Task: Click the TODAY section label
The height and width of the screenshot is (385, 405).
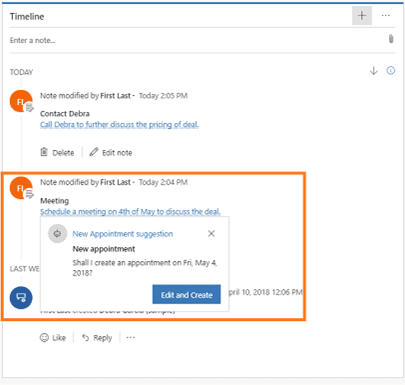Action: (x=21, y=72)
